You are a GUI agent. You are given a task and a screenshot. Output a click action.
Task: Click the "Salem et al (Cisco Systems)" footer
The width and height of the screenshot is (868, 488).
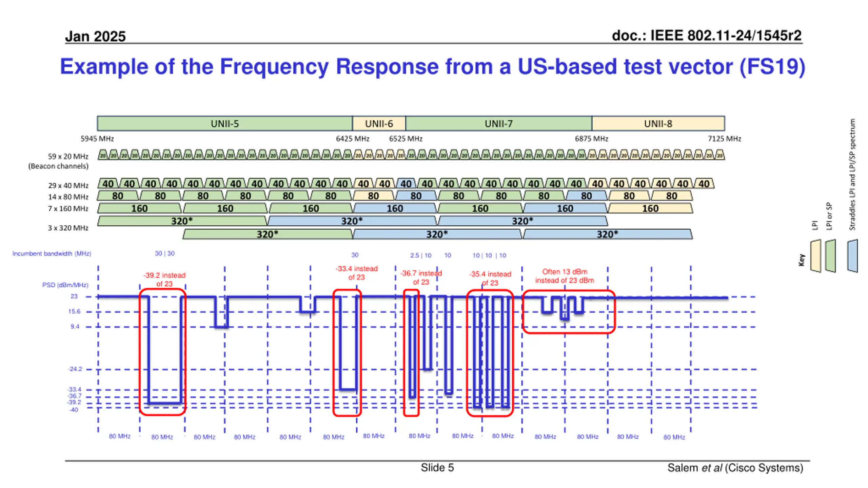(735, 468)
